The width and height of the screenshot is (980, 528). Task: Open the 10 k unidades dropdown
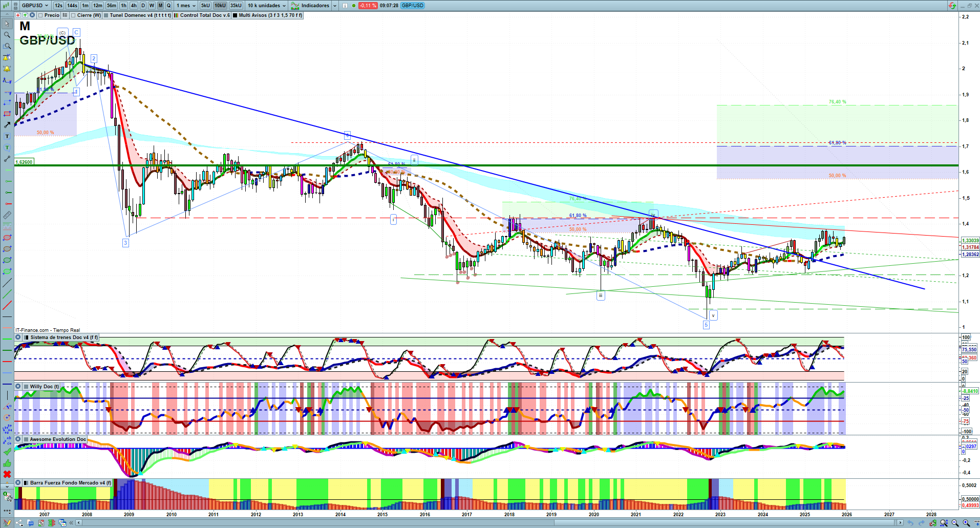pyautogui.click(x=267, y=6)
